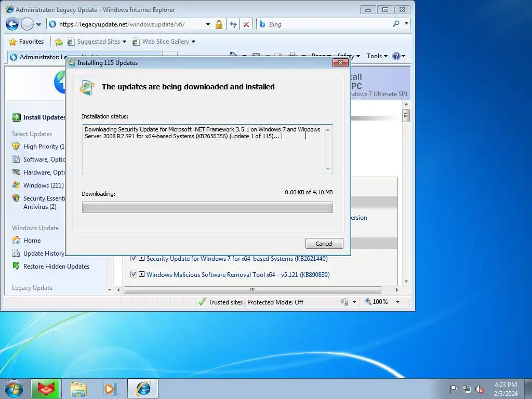Go to Windows Update Home link
The height and width of the screenshot is (399, 532).
(x=32, y=241)
